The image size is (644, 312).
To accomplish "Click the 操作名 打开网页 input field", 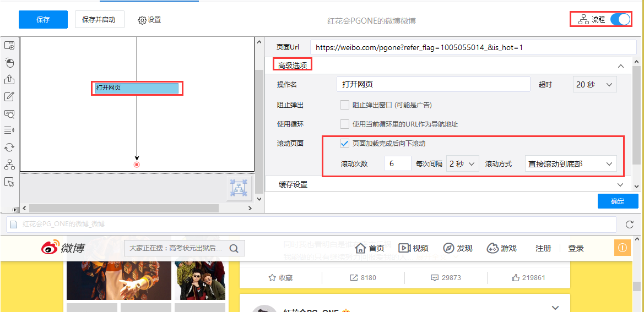I will click(434, 85).
